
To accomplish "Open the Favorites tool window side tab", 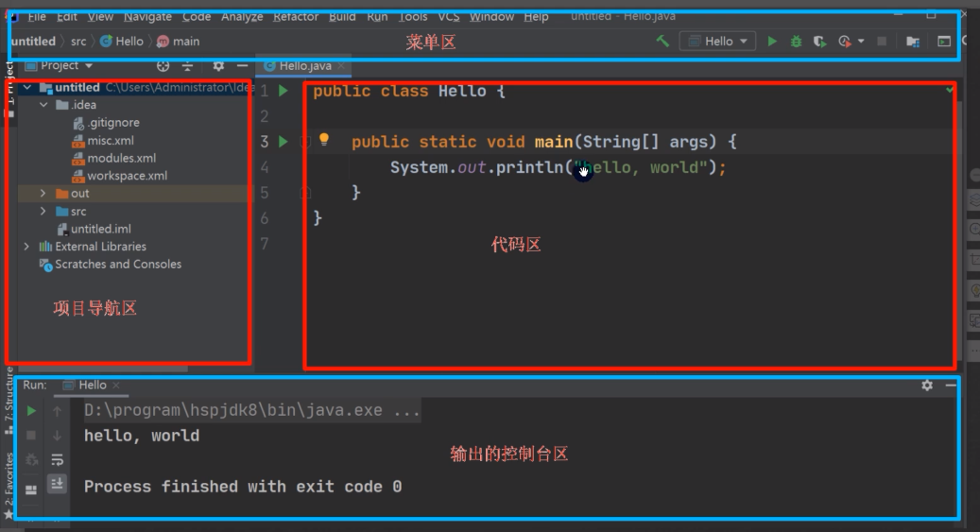I will pyautogui.click(x=9, y=485).
